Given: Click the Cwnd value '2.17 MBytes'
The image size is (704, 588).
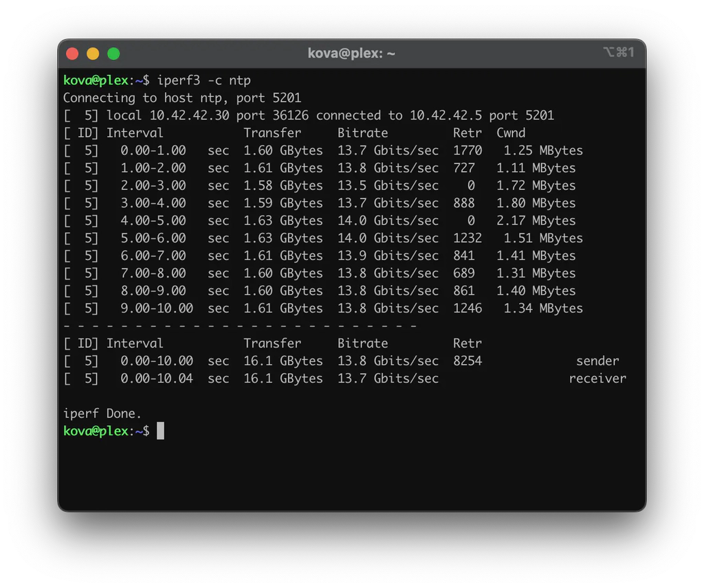Looking at the screenshot, I should (x=536, y=220).
